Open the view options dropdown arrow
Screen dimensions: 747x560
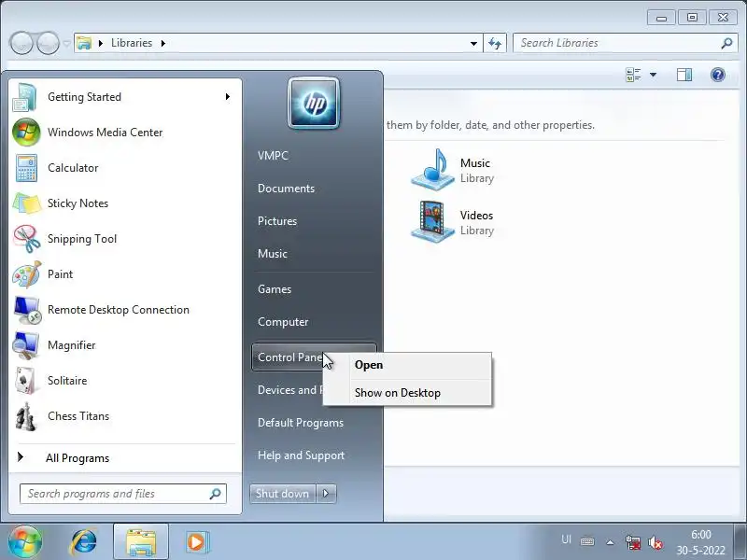pos(653,75)
